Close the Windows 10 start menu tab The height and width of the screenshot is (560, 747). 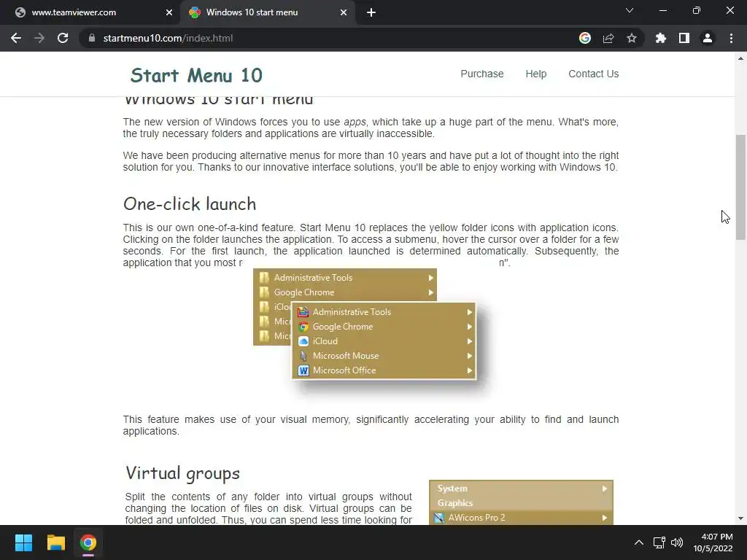[x=344, y=13]
